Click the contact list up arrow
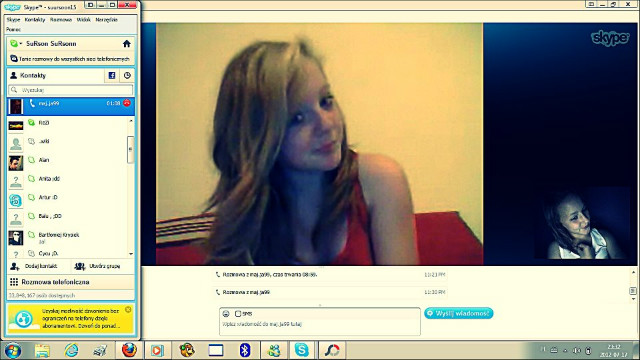Screen dimensions: 640x360 pyautogui.click(x=131, y=121)
